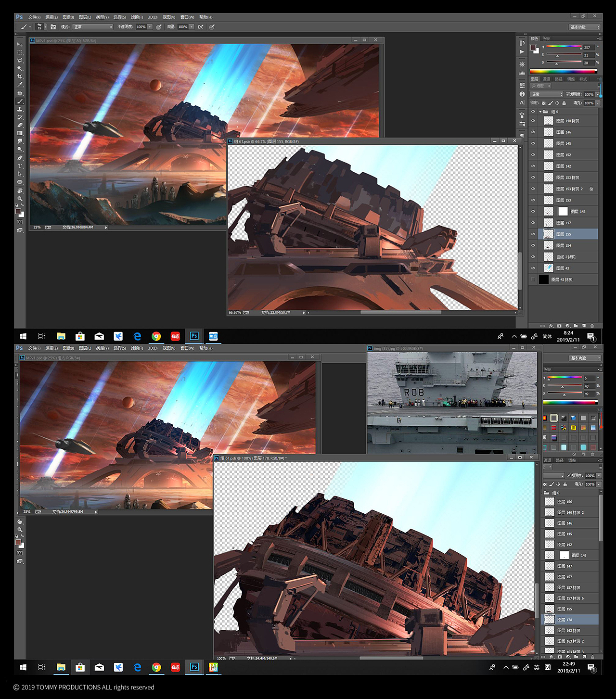Hide the 图层 152 layer
The image size is (616, 699).
(x=533, y=155)
